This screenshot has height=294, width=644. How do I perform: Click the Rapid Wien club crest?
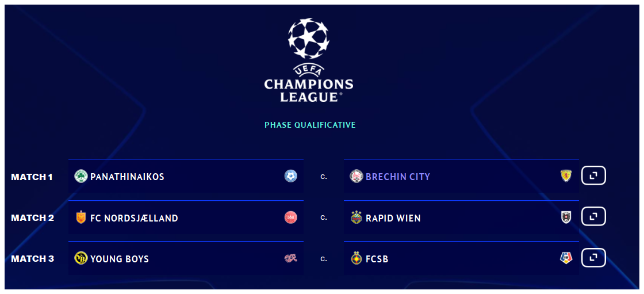[x=356, y=217]
